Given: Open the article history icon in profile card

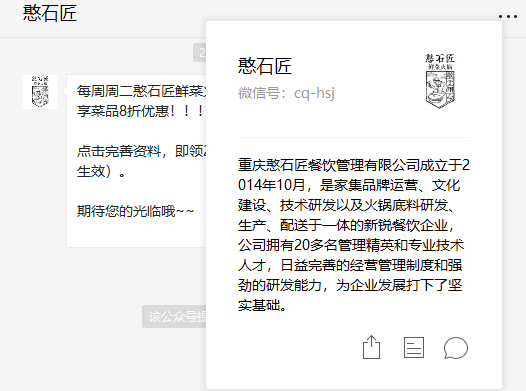Looking at the screenshot, I should click(414, 347).
